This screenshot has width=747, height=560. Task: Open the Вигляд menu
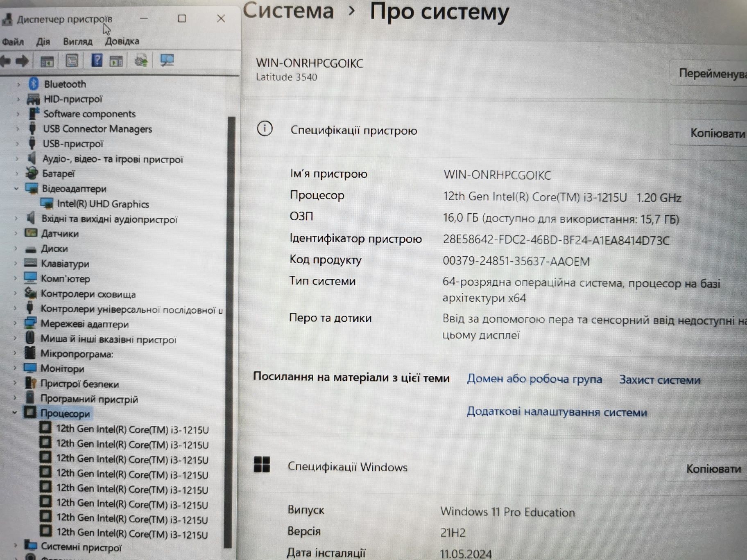click(x=78, y=42)
